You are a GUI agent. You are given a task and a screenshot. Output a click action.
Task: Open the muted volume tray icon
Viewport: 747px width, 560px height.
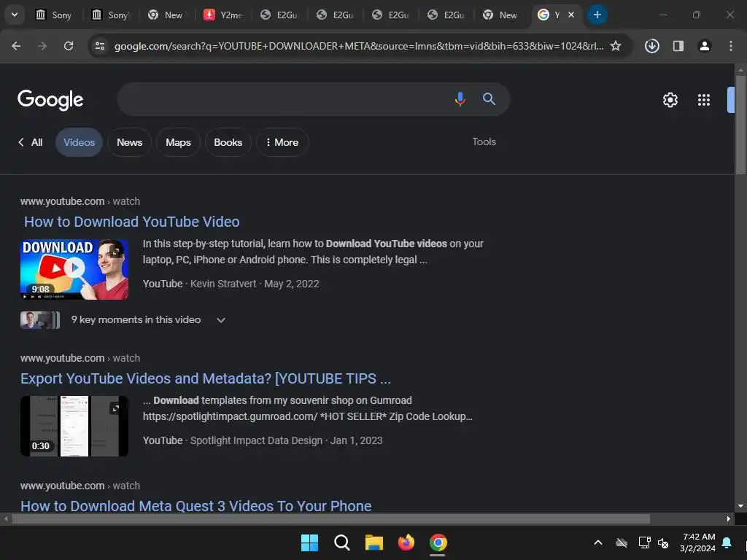[662, 542]
